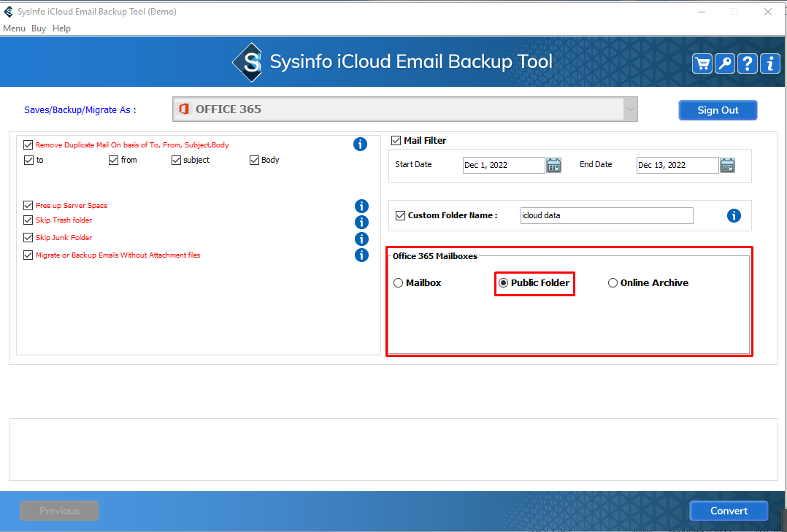Open the Help menu

pyautogui.click(x=62, y=28)
